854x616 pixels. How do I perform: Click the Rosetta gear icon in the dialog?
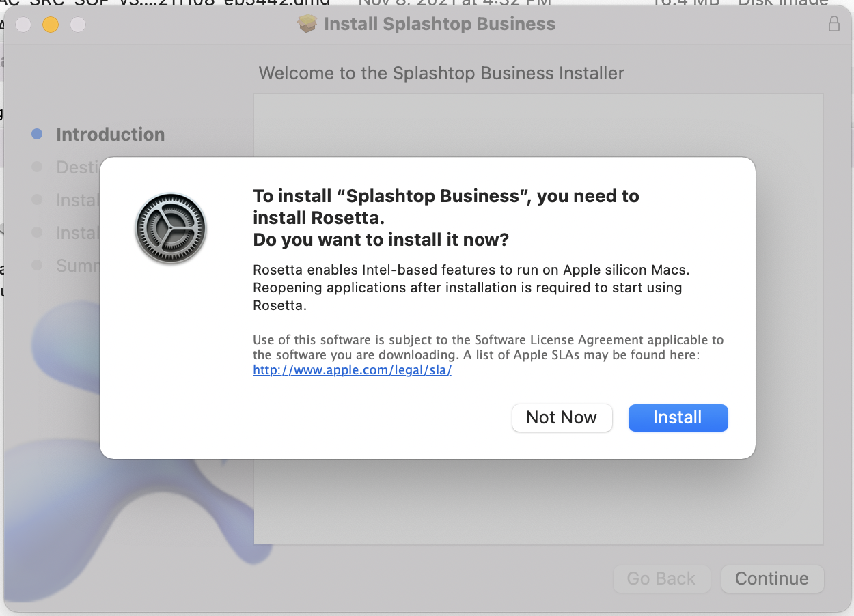(171, 228)
